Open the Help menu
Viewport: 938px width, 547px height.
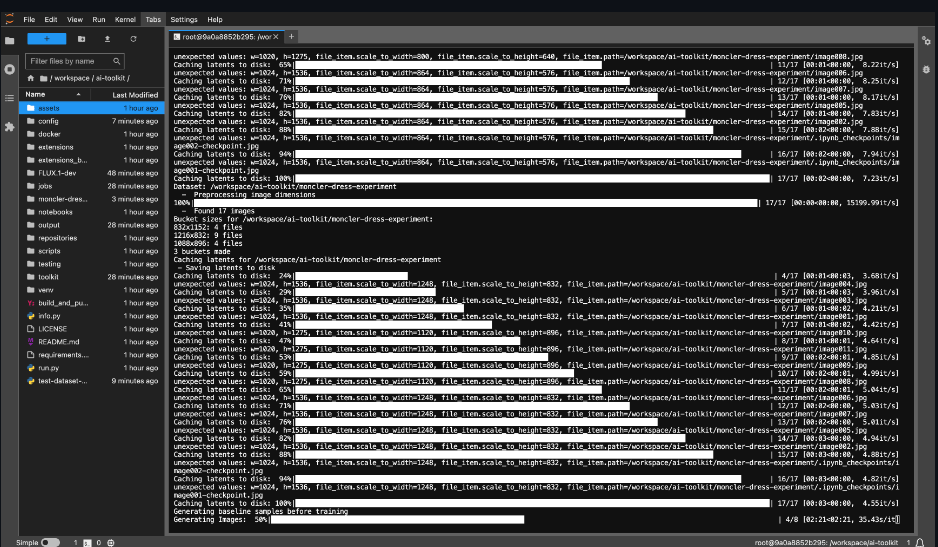click(215, 19)
